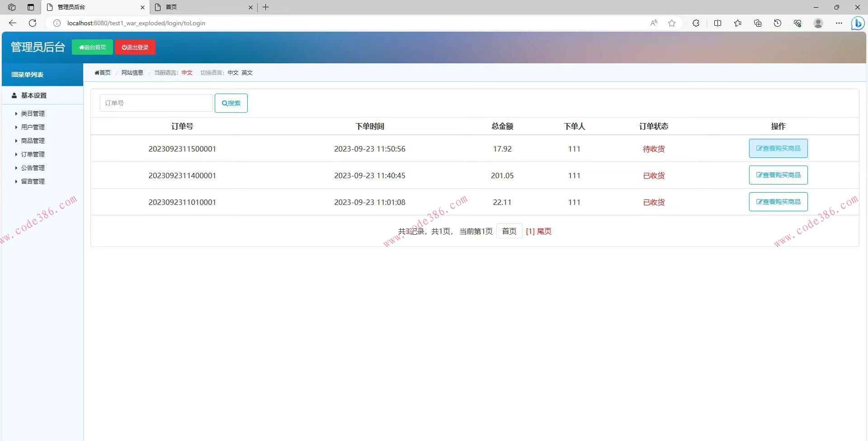
Task: Open the Bing Copilot sidebar icon
Action: coord(857,23)
